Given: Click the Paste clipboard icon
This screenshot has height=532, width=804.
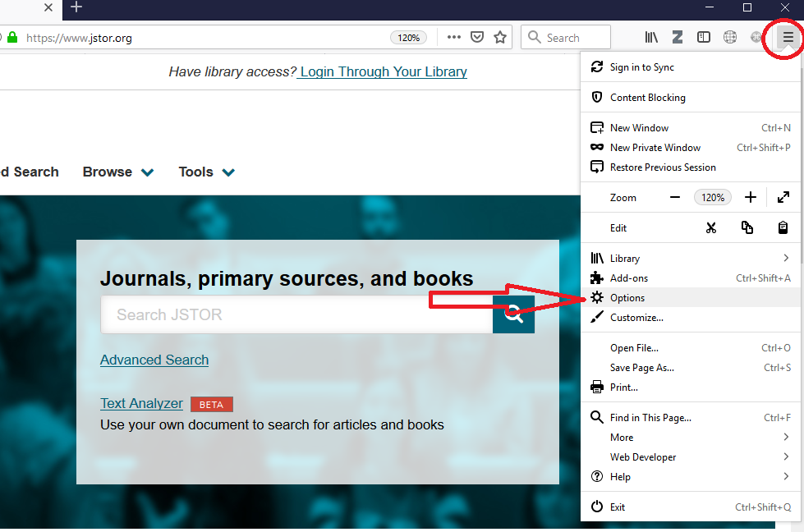Looking at the screenshot, I should click(x=783, y=227).
